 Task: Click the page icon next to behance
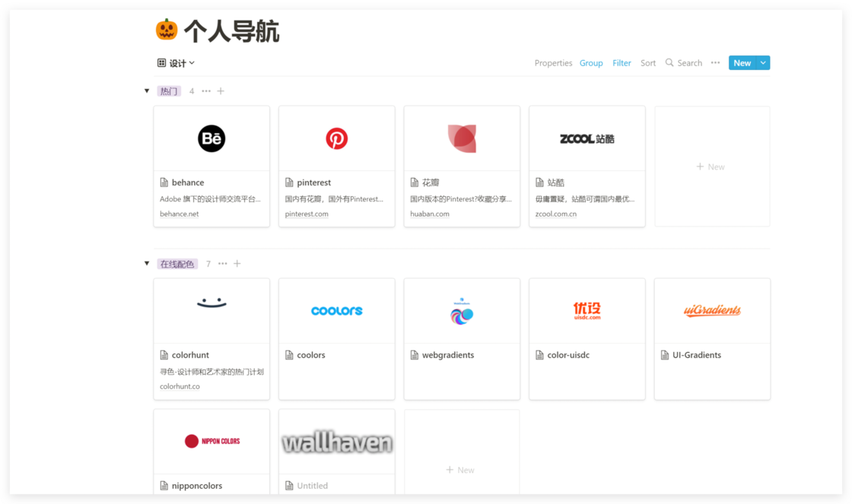click(x=164, y=182)
